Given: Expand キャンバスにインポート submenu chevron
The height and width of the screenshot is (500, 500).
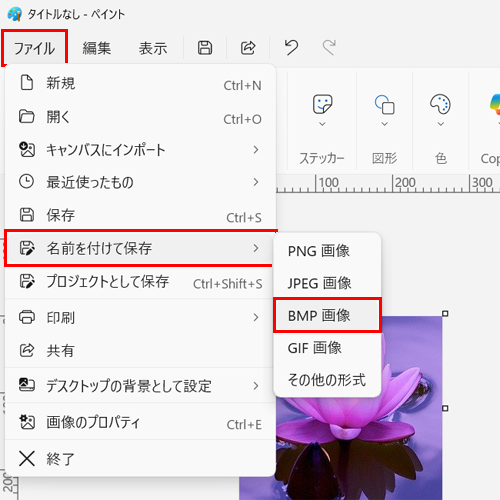Looking at the screenshot, I should (256, 150).
